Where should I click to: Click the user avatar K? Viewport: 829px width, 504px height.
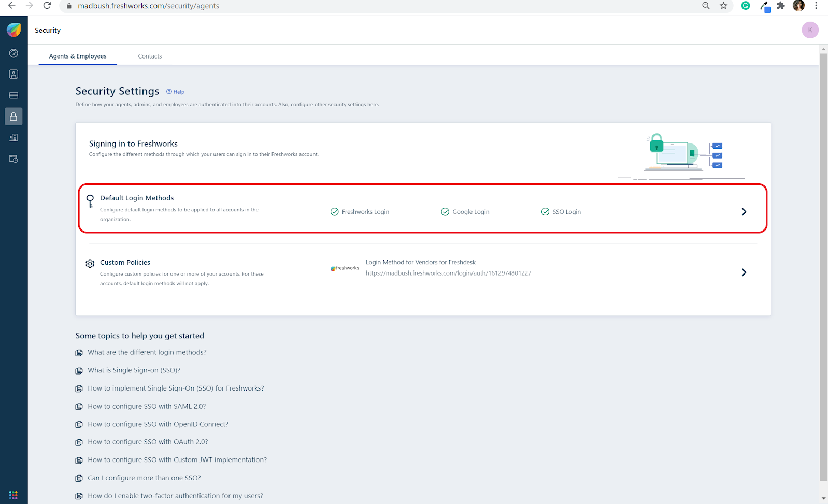pyautogui.click(x=810, y=30)
